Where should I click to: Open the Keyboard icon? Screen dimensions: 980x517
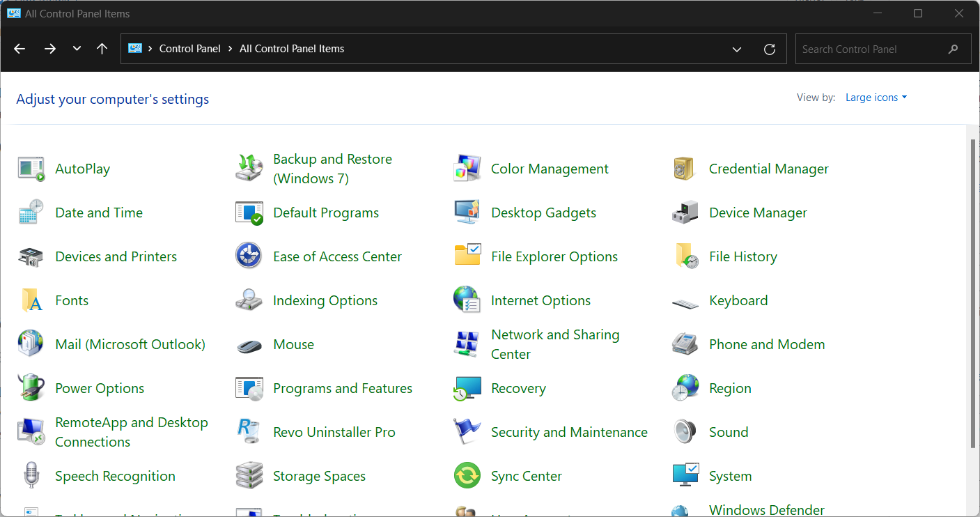[685, 303]
